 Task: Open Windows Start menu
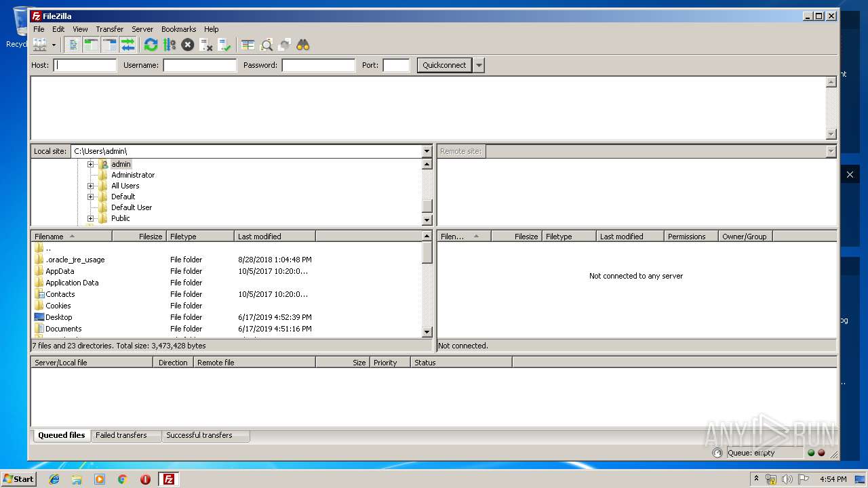click(18, 479)
